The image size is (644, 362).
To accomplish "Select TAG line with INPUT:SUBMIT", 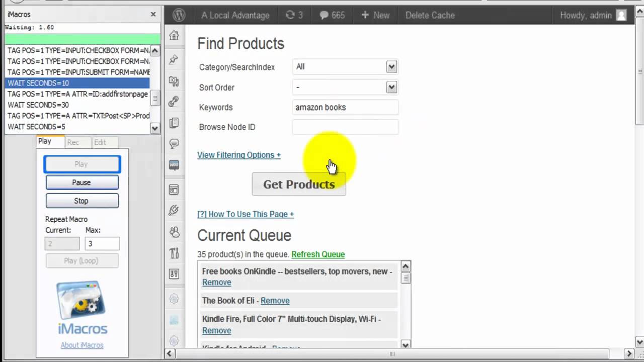I will (77, 72).
